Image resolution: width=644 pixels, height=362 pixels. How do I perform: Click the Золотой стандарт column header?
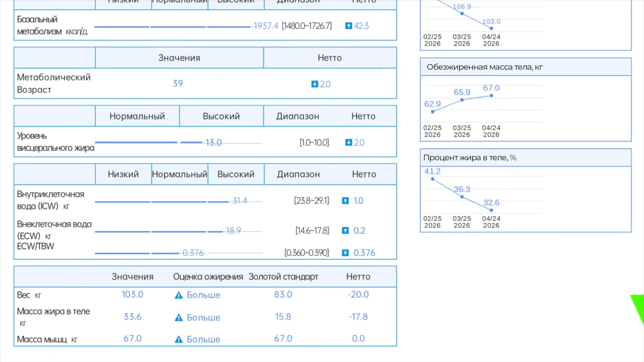pos(283,277)
